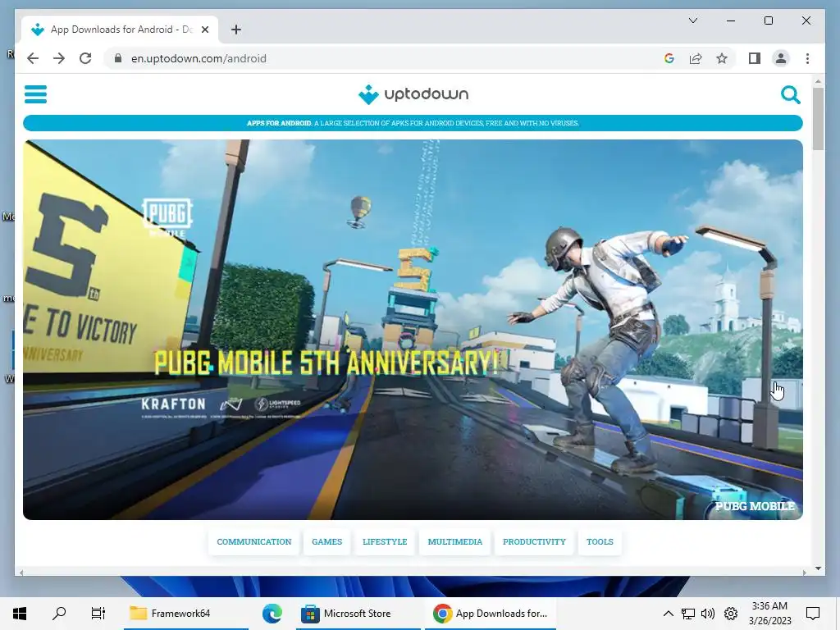Open the taskbar clock and date
The width and height of the screenshot is (840, 630).
pyautogui.click(x=769, y=614)
